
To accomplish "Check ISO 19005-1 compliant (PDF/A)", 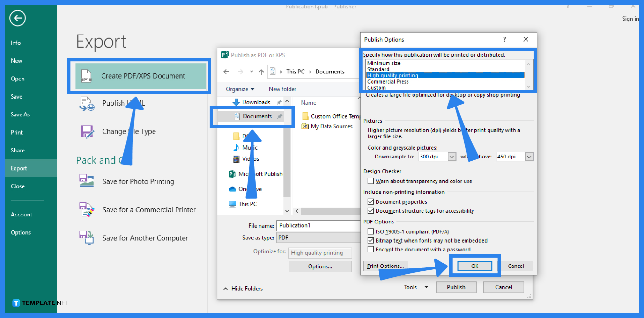I will [370, 231].
